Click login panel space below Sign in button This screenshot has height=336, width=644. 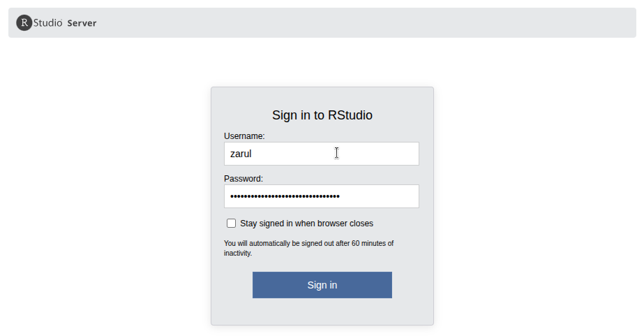point(322,312)
